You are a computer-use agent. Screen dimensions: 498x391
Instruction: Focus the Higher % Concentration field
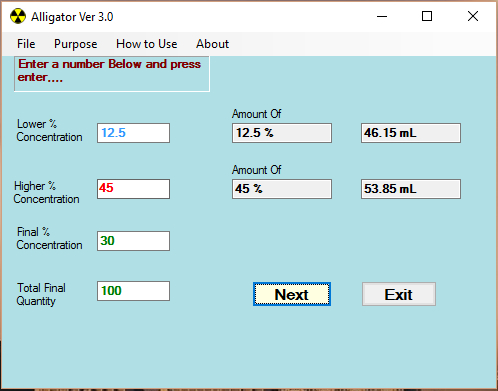tap(133, 189)
